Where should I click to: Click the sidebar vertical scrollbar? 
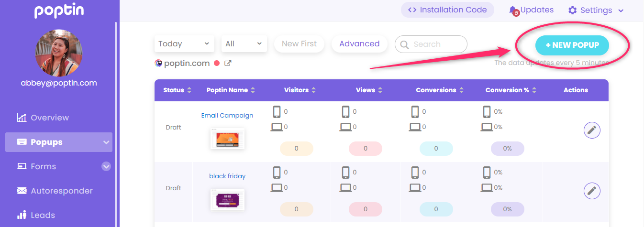pyautogui.click(x=116, y=124)
